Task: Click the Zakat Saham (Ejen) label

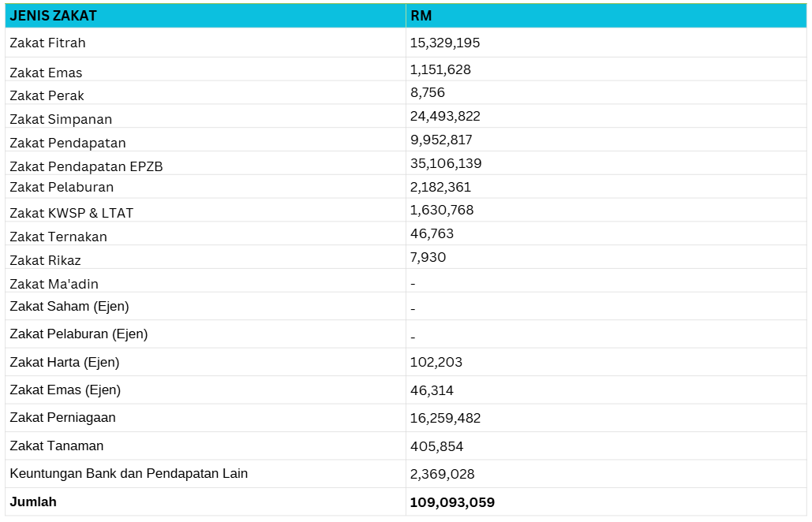Action: click(69, 306)
